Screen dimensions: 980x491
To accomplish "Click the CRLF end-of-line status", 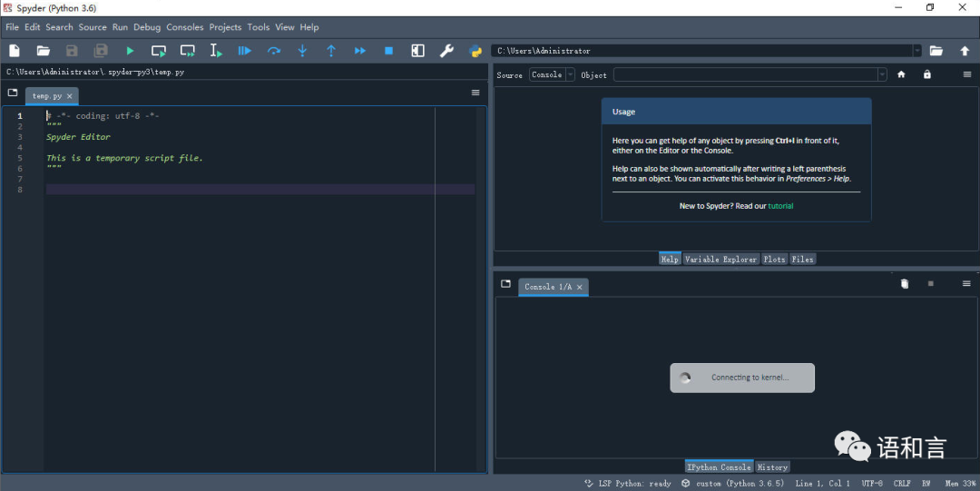I will (x=902, y=484).
